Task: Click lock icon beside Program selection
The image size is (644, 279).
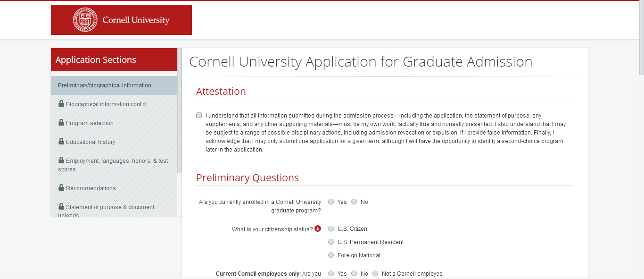Action: point(61,123)
